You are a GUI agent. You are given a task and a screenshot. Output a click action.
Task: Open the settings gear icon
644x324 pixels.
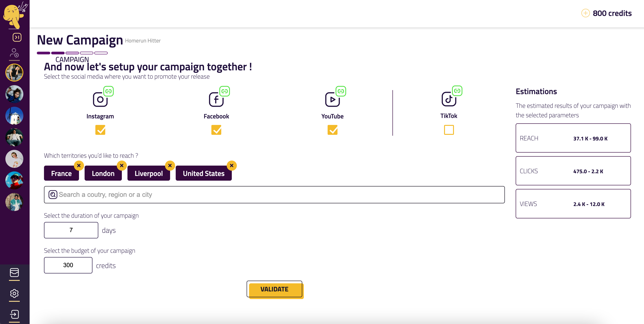(14, 293)
